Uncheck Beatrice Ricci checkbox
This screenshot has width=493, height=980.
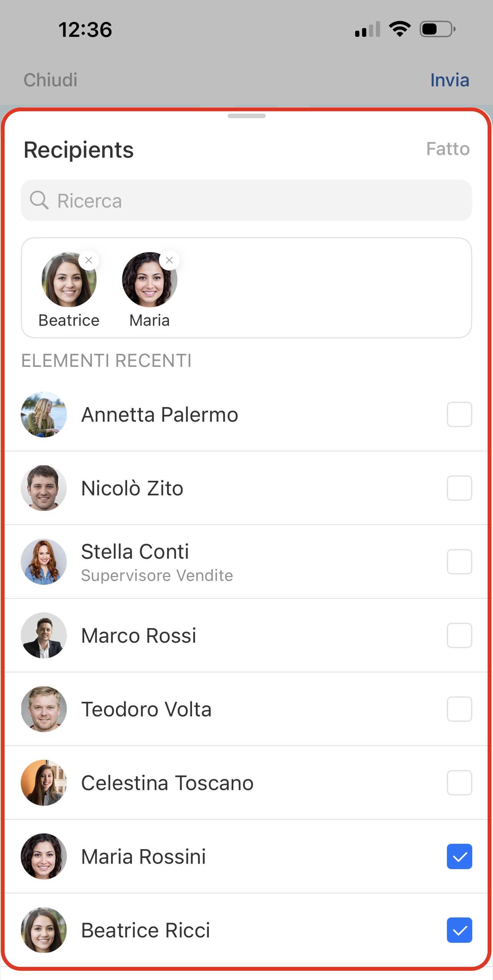(459, 930)
